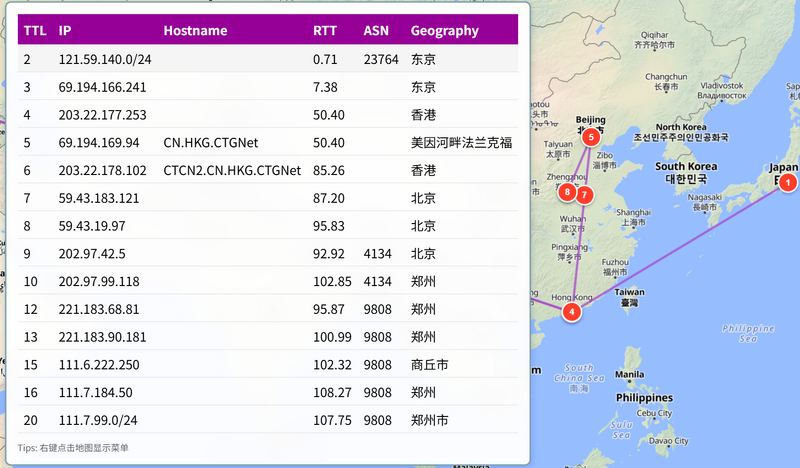Image resolution: width=800 pixels, height=468 pixels.
Task: Click geography 香港 in the TTL 4 row
Action: coord(423,115)
